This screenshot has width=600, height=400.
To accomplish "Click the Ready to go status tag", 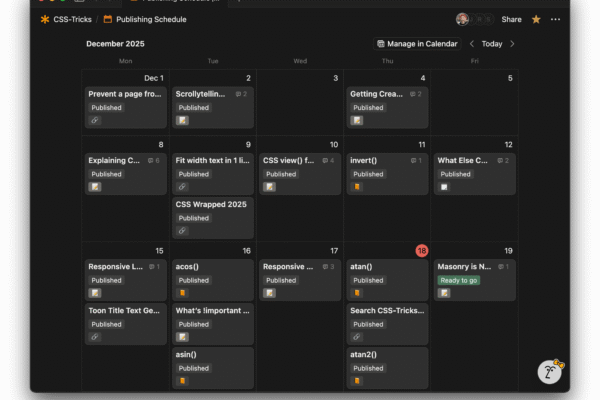I will click(458, 280).
